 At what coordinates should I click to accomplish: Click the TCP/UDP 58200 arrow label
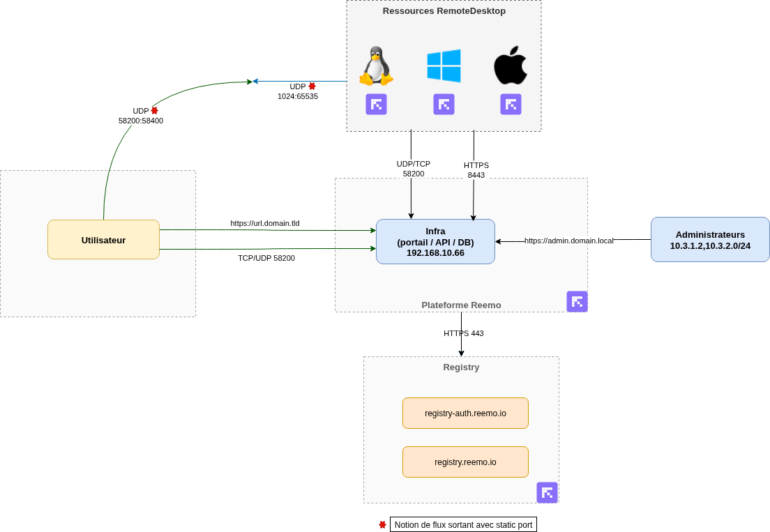coord(266,258)
